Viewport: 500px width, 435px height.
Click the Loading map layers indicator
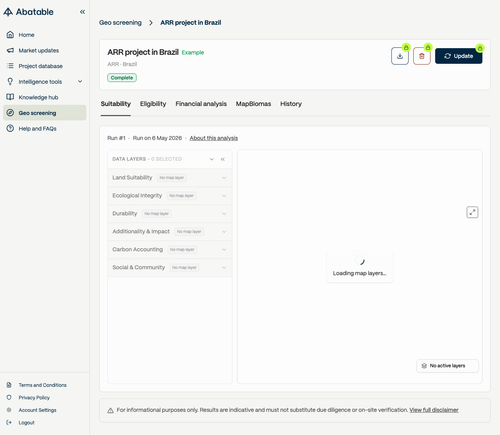tap(359, 267)
